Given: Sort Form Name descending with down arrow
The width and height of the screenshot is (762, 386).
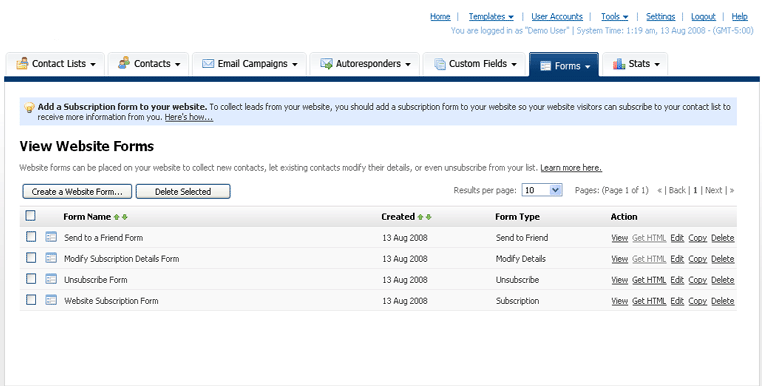Looking at the screenshot, I should [125, 217].
